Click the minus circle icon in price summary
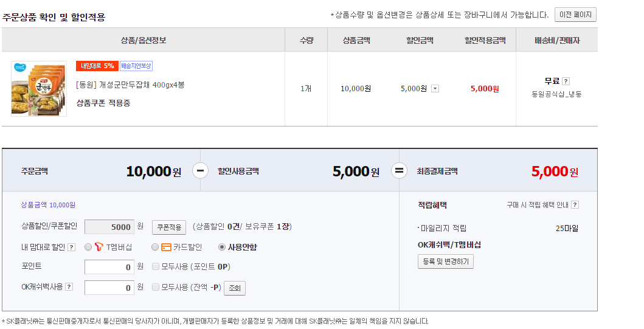This screenshot has width=644, height=329. 201,171
